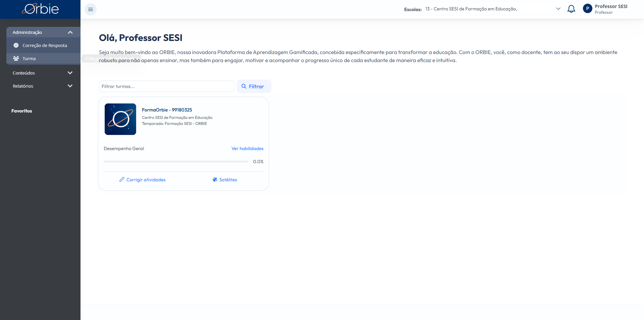The height and width of the screenshot is (320, 644).
Task: Click the Centro SESI de Formação em Educação card text
Action: 177,118
